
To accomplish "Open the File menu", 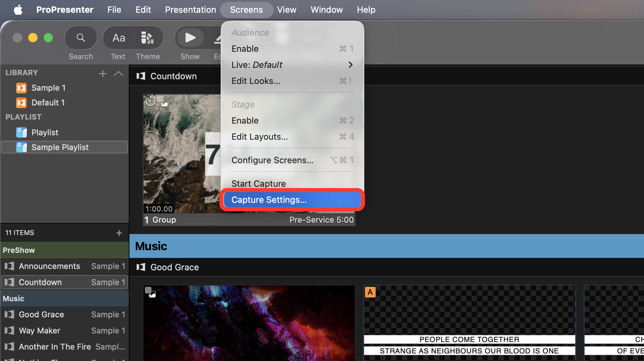I will [x=114, y=10].
